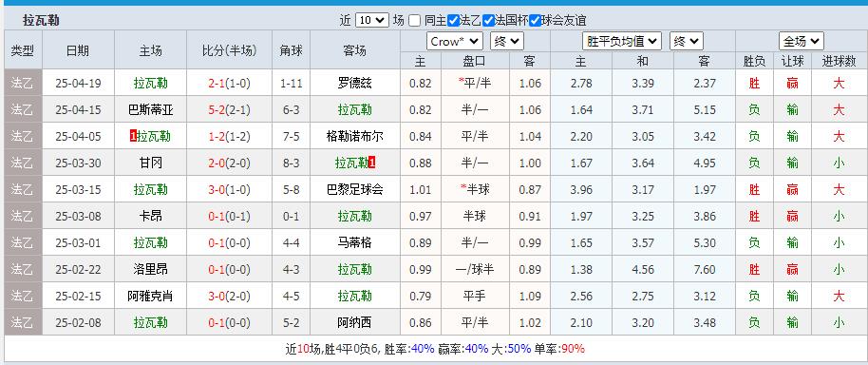Open the recent matches count dropdown showing 10

372,21
